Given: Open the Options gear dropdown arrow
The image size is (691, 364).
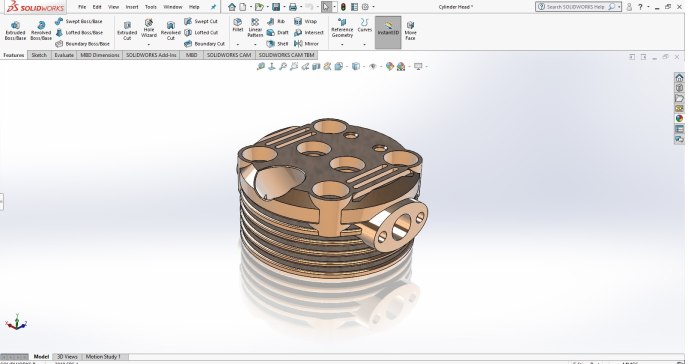Looking at the screenshot, I should pyautogui.click(x=374, y=7).
